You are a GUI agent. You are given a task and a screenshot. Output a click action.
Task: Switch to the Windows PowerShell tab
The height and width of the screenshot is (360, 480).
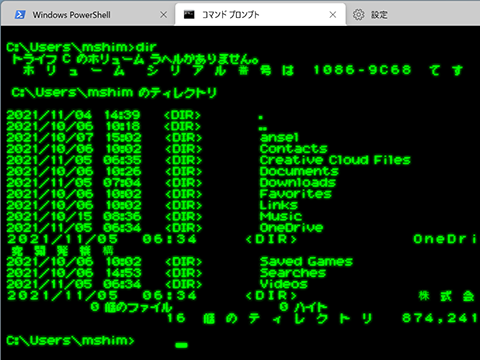point(88,15)
